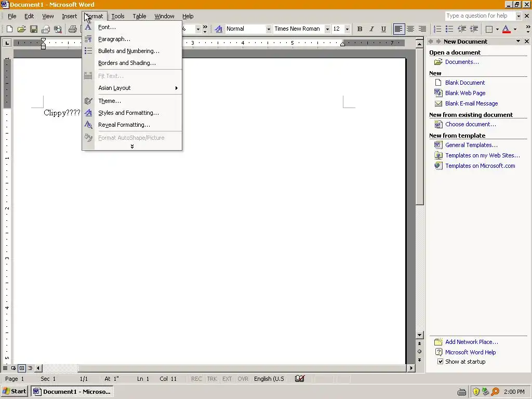This screenshot has height=399, width=532.
Task: Click the New Blank Document toolbar icon
Action: (9, 29)
